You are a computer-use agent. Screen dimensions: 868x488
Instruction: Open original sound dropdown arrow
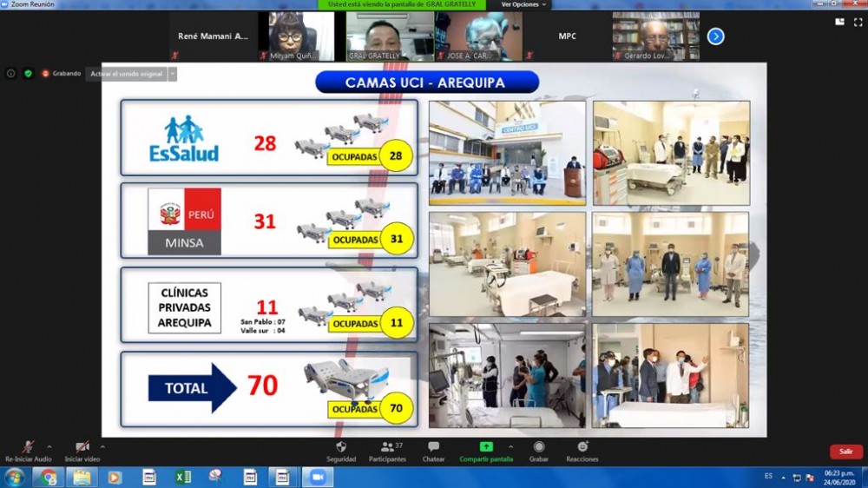[x=172, y=74]
